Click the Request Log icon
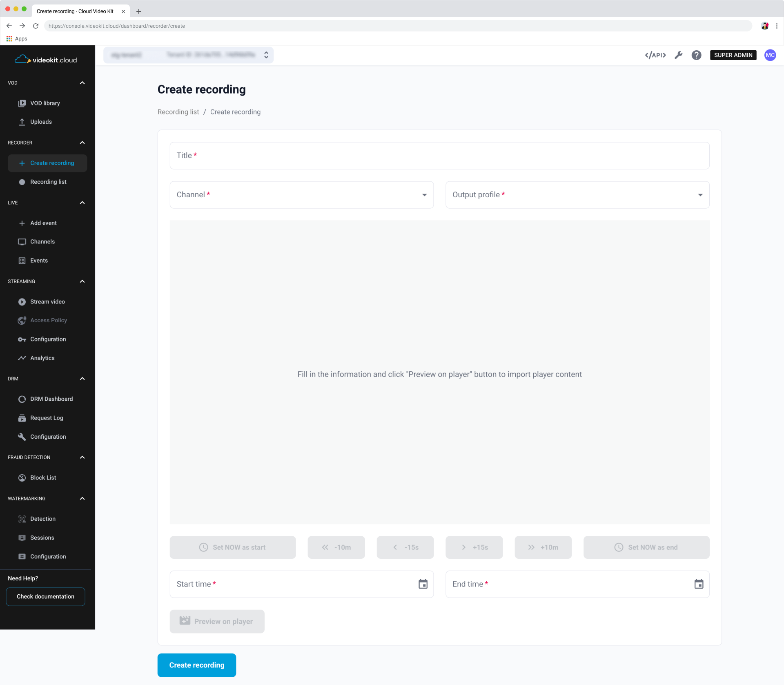This screenshot has height=685, width=784. click(22, 418)
